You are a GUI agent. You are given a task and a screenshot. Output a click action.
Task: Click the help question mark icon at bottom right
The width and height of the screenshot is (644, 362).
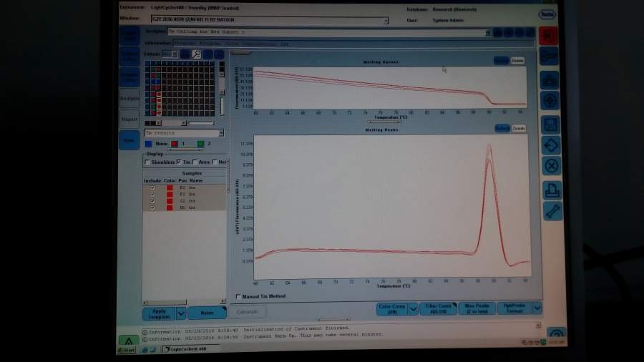tap(557, 333)
